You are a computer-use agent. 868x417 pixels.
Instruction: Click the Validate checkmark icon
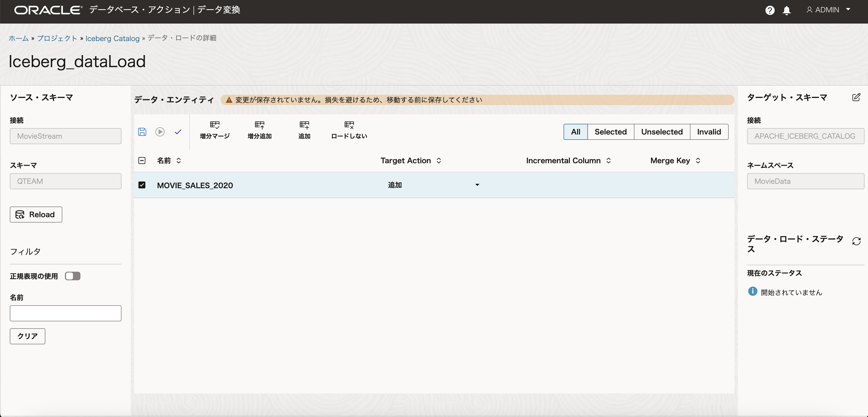tap(178, 132)
